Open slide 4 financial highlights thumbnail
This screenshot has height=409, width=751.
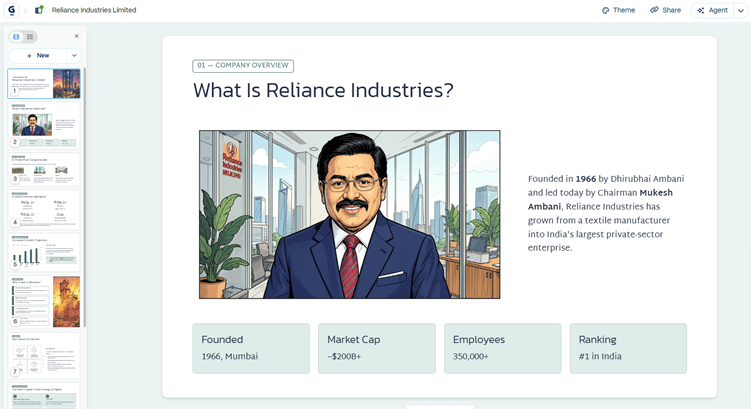click(x=44, y=210)
